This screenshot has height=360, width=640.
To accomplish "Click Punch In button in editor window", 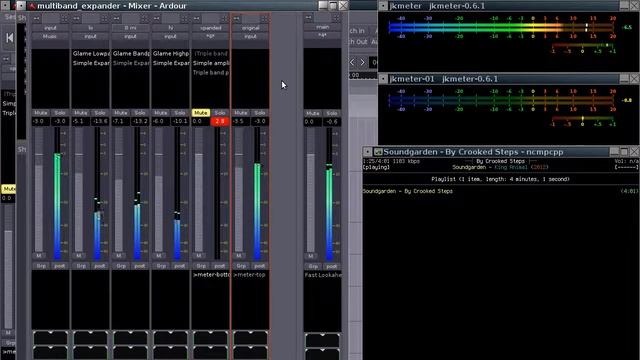I will click(358, 31).
